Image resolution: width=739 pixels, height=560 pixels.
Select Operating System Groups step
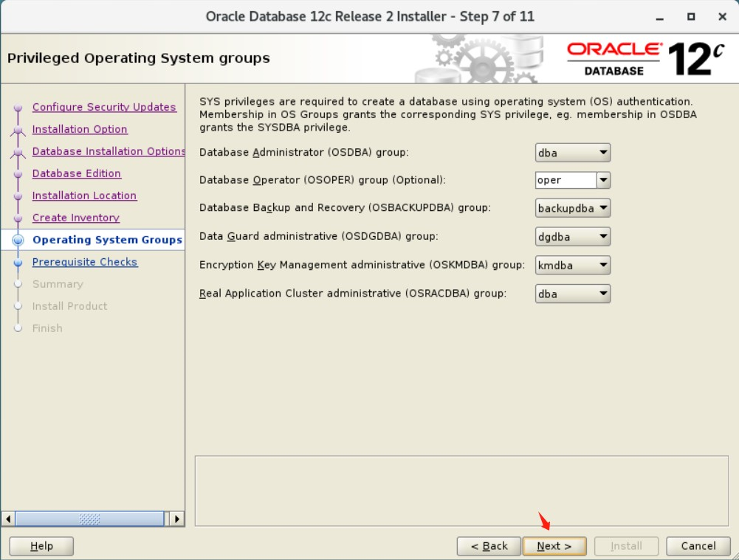[107, 240]
